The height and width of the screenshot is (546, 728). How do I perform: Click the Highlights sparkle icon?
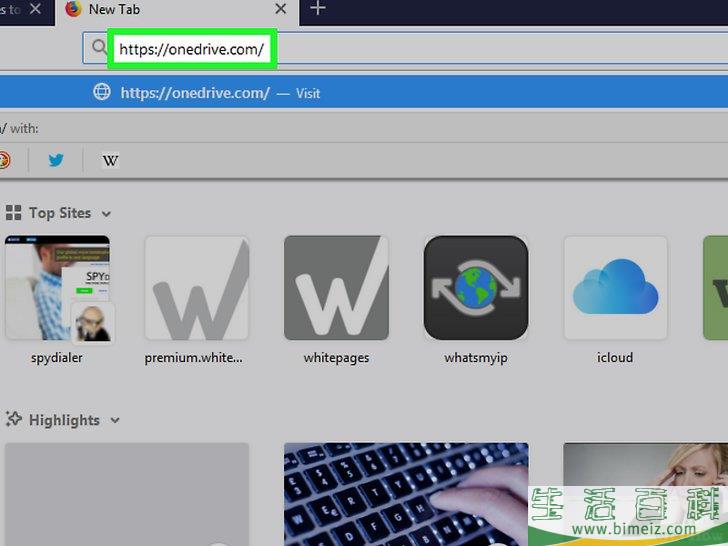click(x=13, y=419)
